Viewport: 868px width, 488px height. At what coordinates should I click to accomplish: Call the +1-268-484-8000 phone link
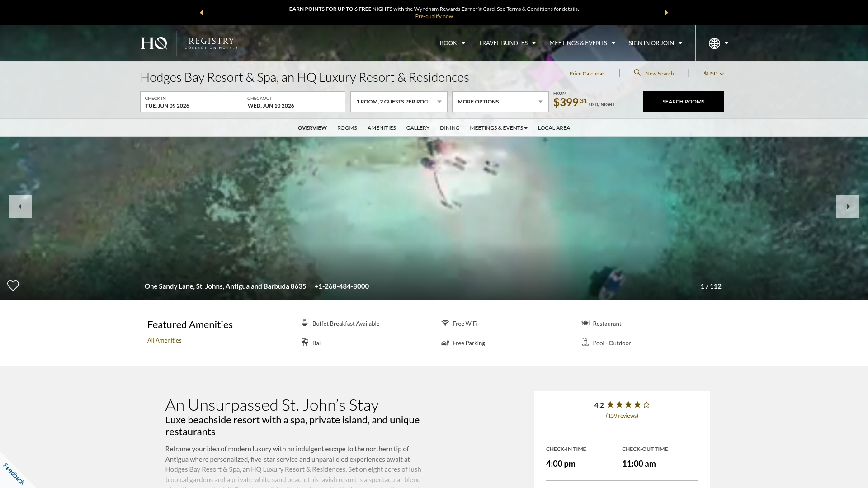click(342, 286)
